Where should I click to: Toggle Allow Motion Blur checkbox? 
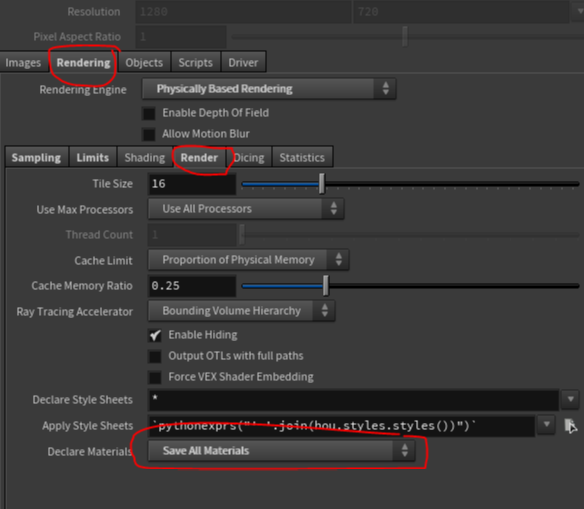pos(149,134)
